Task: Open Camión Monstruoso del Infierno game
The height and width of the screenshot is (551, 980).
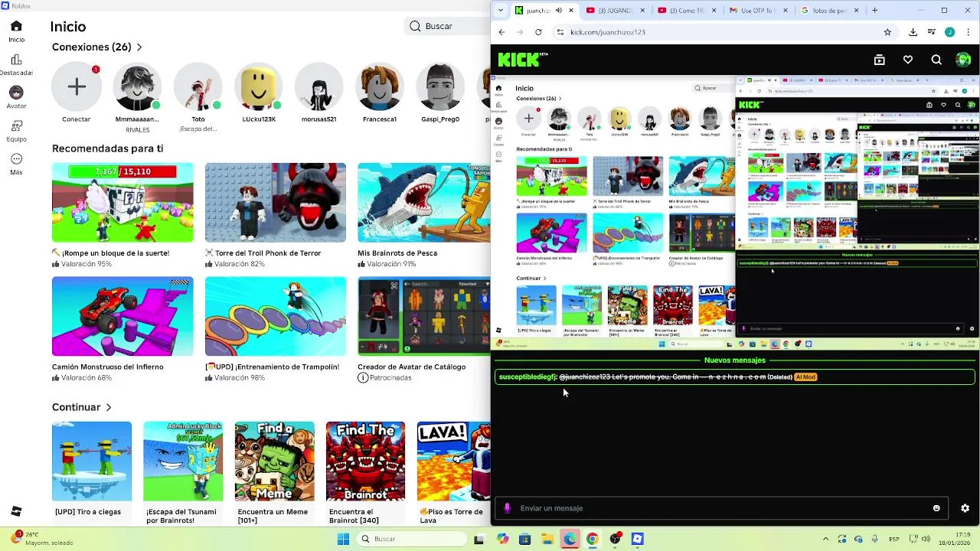Action: [x=122, y=316]
